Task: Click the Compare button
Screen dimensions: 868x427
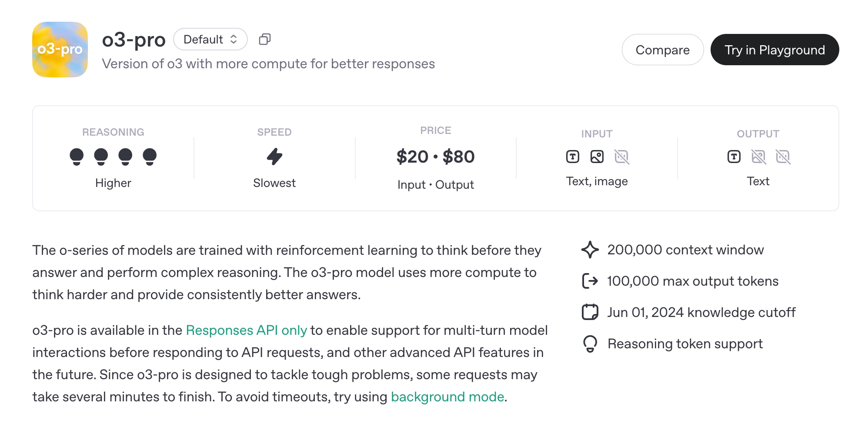Action: coord(662,50)
